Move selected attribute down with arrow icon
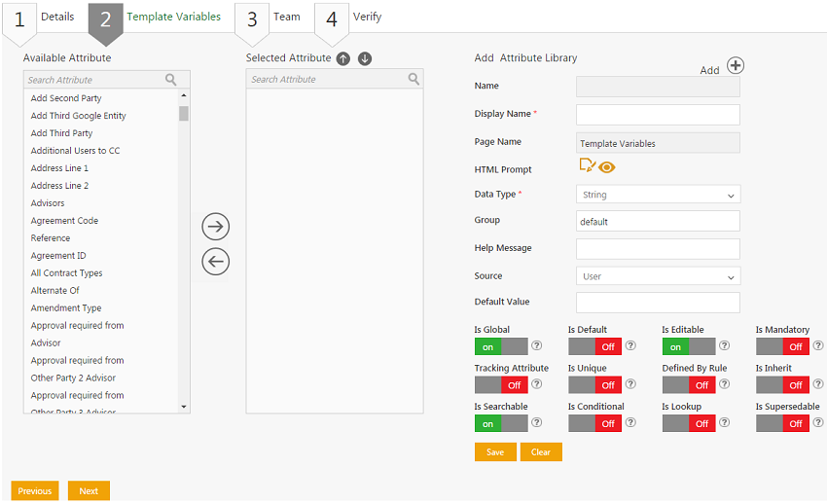This screenshot has height=504, width=827. point(365,58)
